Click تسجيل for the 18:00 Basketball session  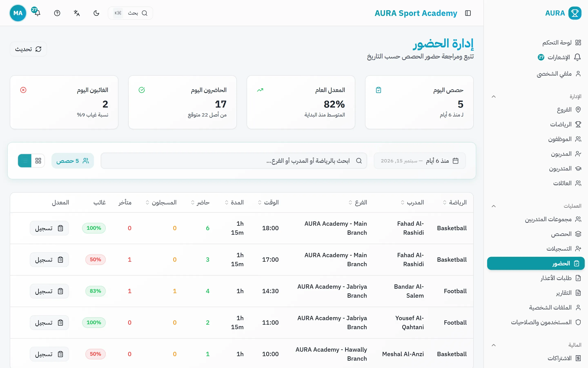tap(49, 228)
